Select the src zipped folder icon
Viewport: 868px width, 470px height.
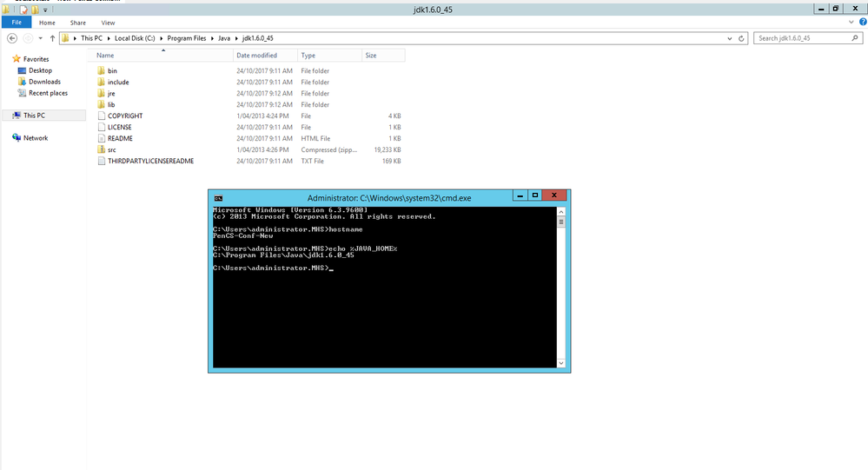click(x=101, y=149)
